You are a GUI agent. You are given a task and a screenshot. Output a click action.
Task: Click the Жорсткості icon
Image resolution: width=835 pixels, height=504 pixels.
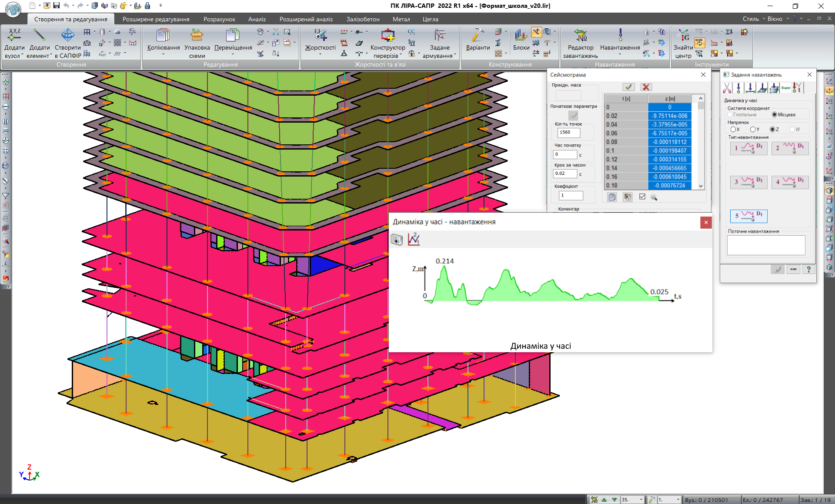pos(320,43)
